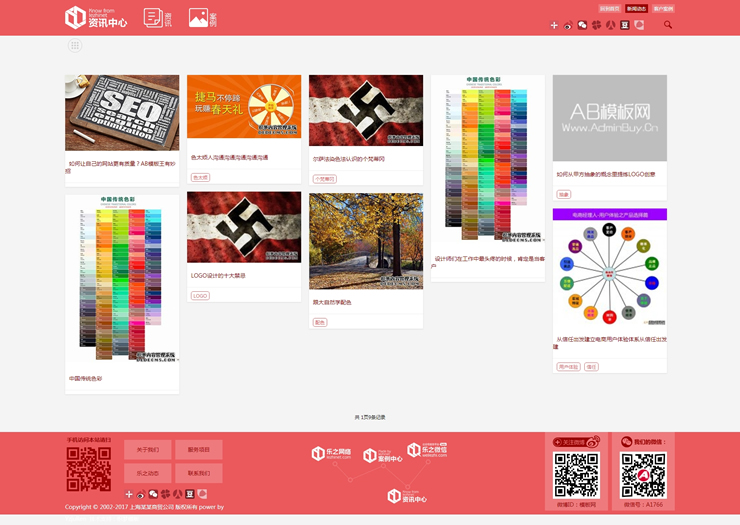Image resolution: width=740 pixels, height=525 pixels.
Task: Click the 关于我们 footer button
Action: 147,449
